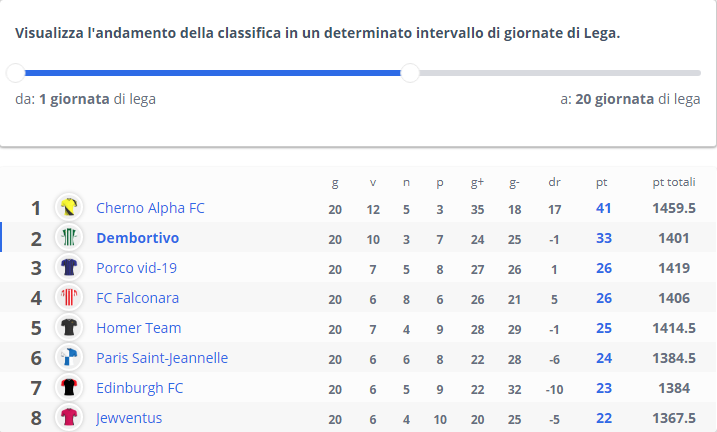The height and width of the screenshot is (432, 717).
Task: Click Dembortivo's green striped jersey icon
Action: pyautogui.click(x=69, y=237)
